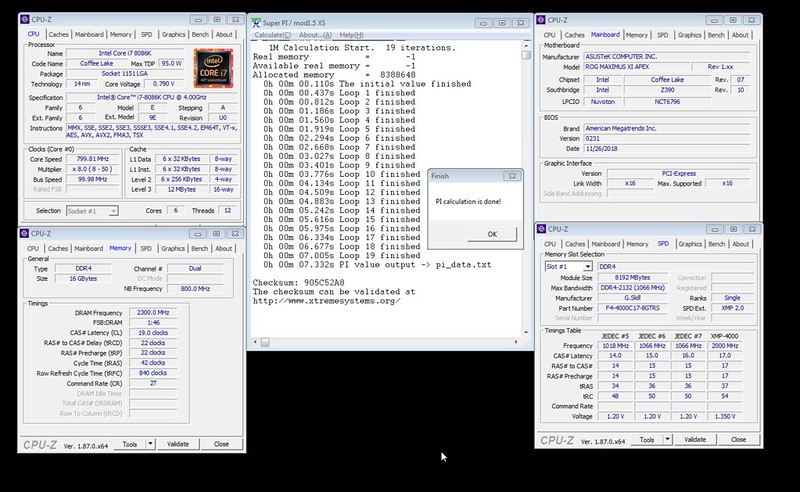
Task: Click the http://www.xtremesystems.org/ text
Action: 327,301
